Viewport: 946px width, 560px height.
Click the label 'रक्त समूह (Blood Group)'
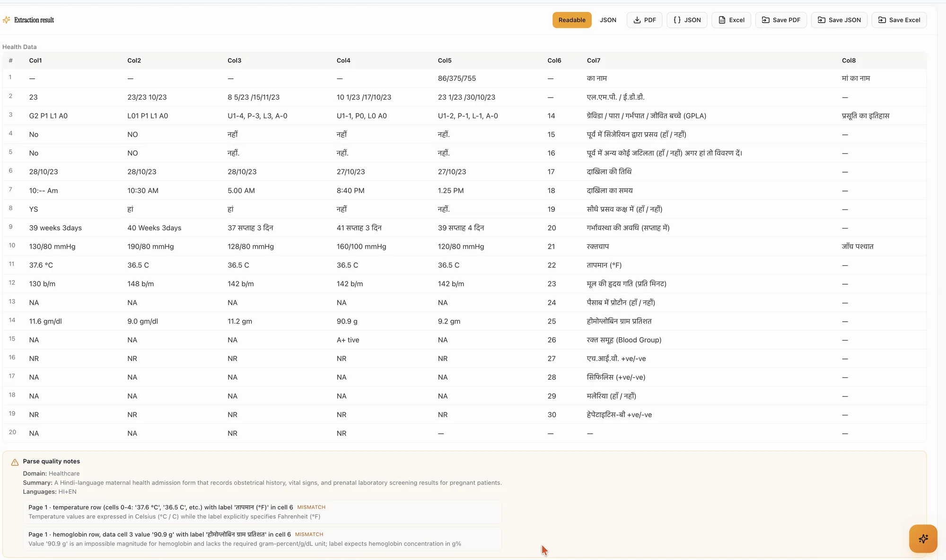(x=624, y=340)
